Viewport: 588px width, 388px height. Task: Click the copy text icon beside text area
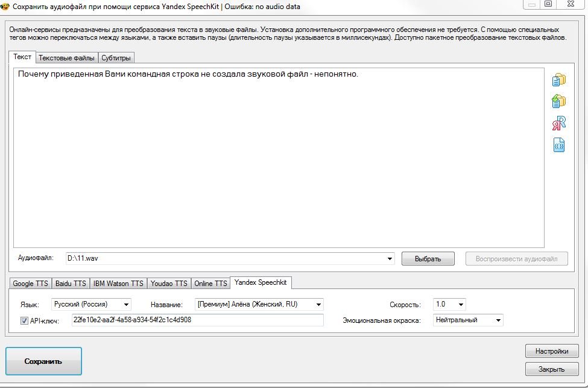tap(558, 80)
